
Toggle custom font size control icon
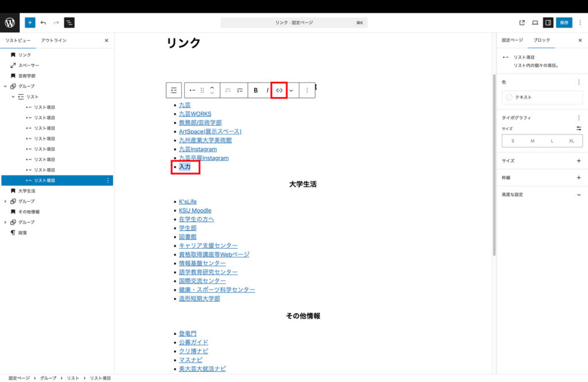pos(578,128)
